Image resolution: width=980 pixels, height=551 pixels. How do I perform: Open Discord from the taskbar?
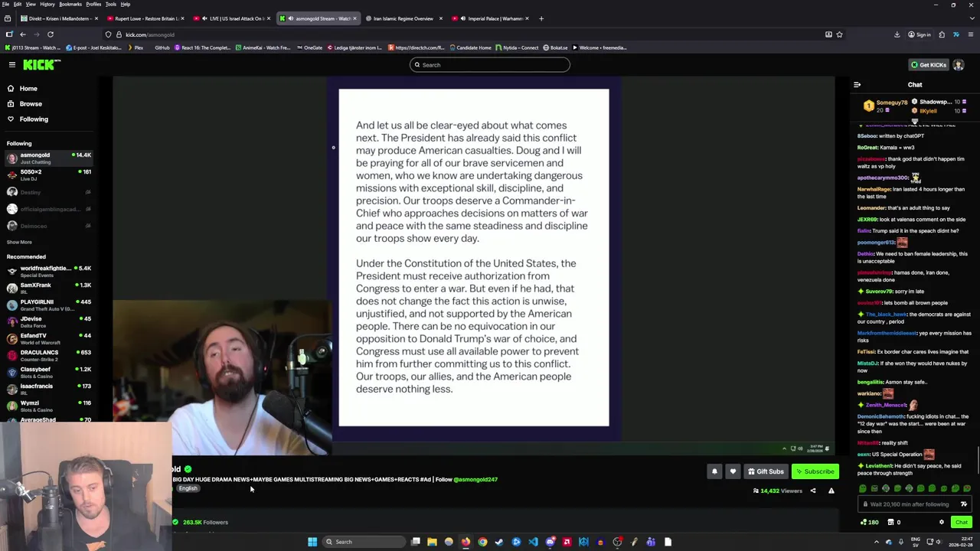pyautogui.click(x=550, y=542)
